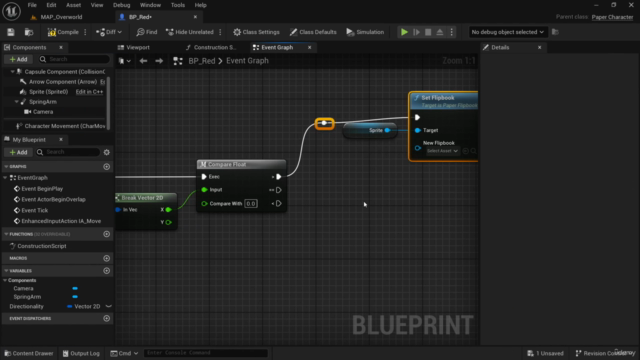The image size is (640, 360).
Task: Open Asset menu
Action: (x=73, y=5)
